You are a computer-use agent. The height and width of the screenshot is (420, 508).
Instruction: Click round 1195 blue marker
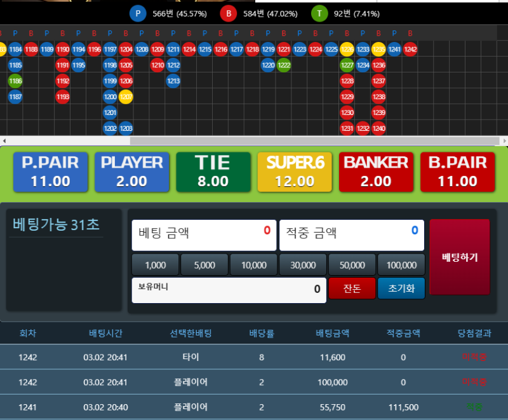(x=78, y=65)
